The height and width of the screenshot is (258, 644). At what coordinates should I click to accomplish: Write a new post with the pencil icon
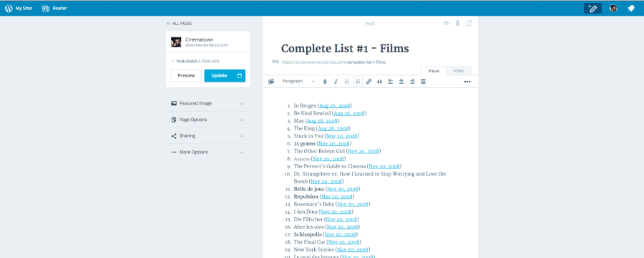[x=592, y=8]
